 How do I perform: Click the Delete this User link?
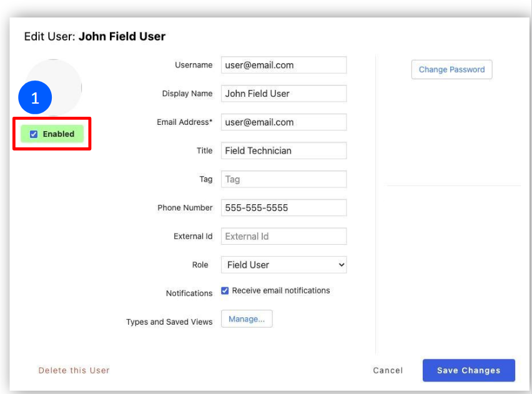pyautogui.click(x=74, y=370)
